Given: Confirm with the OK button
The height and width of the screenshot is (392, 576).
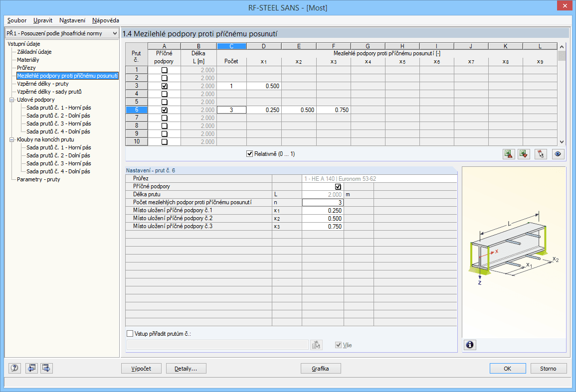Looking at the screenshot, I should tap(508, 369).
